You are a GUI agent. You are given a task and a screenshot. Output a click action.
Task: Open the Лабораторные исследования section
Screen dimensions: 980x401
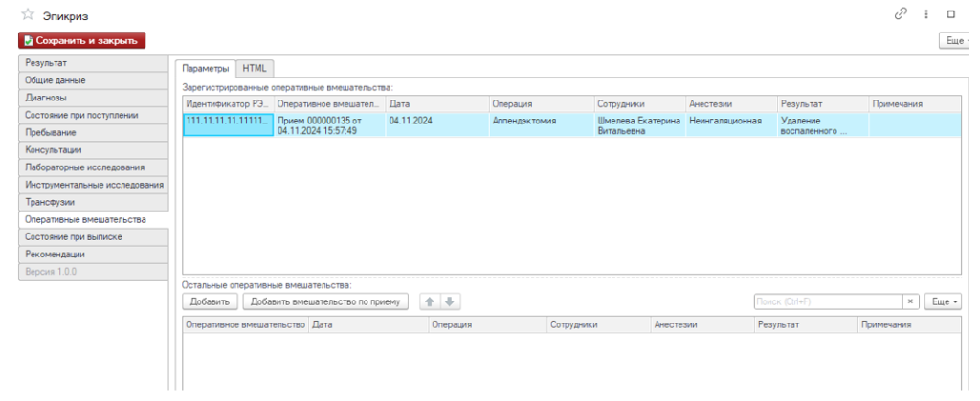click(x=94, y=168)
